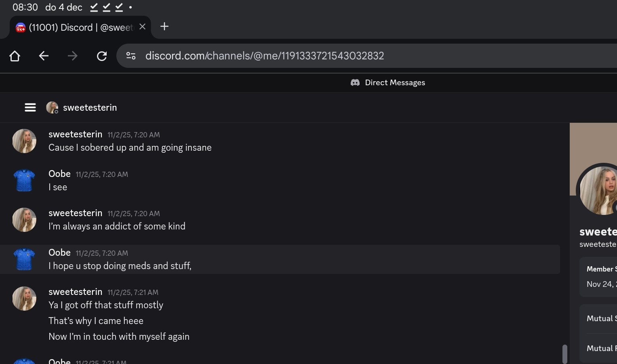This screenshot has height=364, width=617.
Task: Open large profile picture in side panel
Action: click(598, 191)
